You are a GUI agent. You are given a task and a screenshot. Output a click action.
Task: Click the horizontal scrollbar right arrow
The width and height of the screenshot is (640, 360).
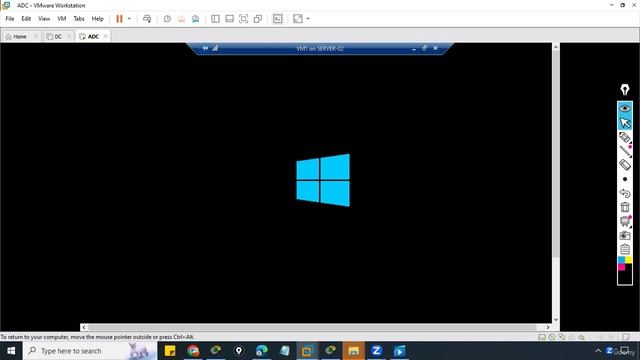click(x=548, y=327)
